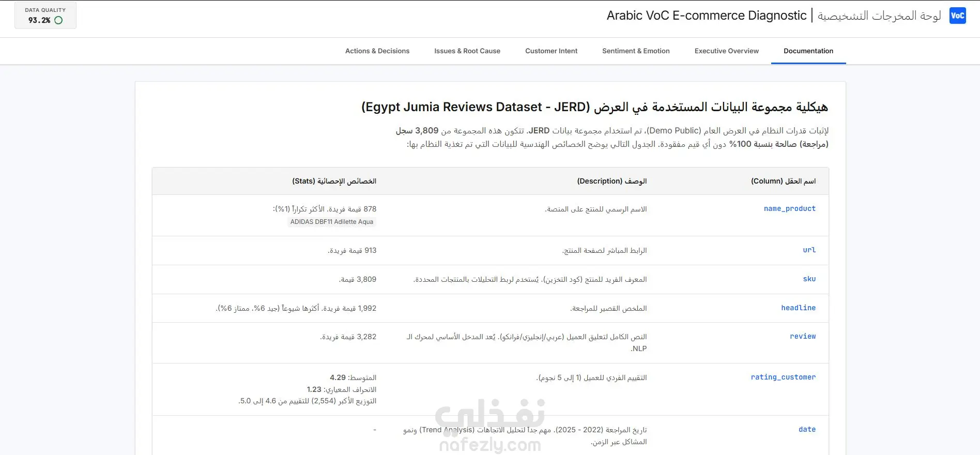Go to the Customer Intent tab
Viewport: 980px width, 455px height.
coord(551,51)
